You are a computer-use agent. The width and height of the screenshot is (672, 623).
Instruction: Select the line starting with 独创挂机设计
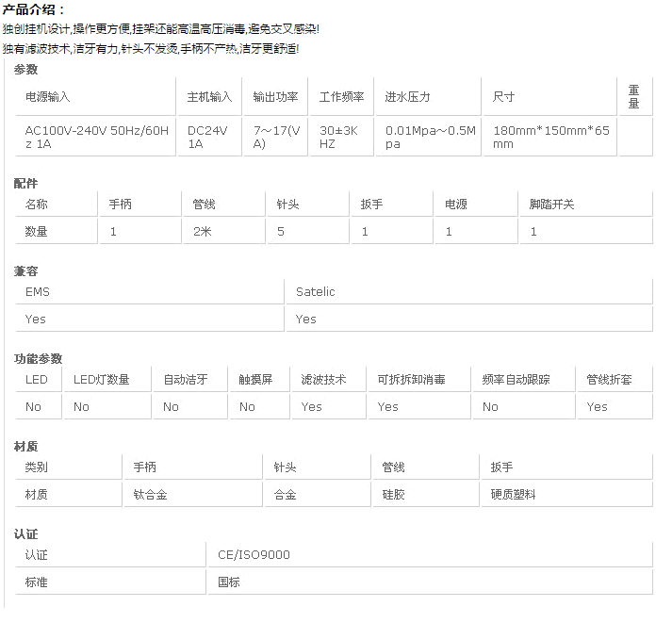(x=161, y=29)
